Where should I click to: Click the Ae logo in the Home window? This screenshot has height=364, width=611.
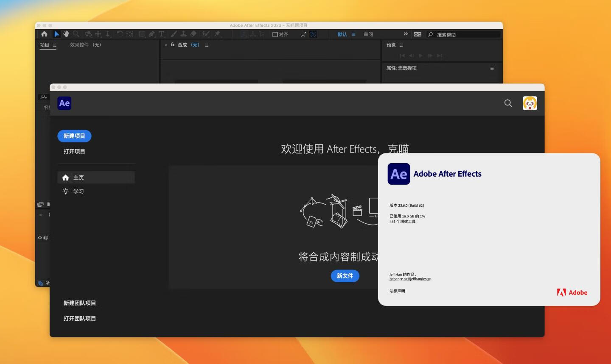coord(64,103)
